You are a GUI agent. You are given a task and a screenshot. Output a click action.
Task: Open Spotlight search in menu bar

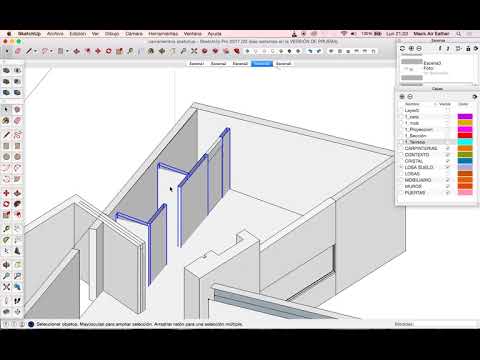[x=459, y=34]
